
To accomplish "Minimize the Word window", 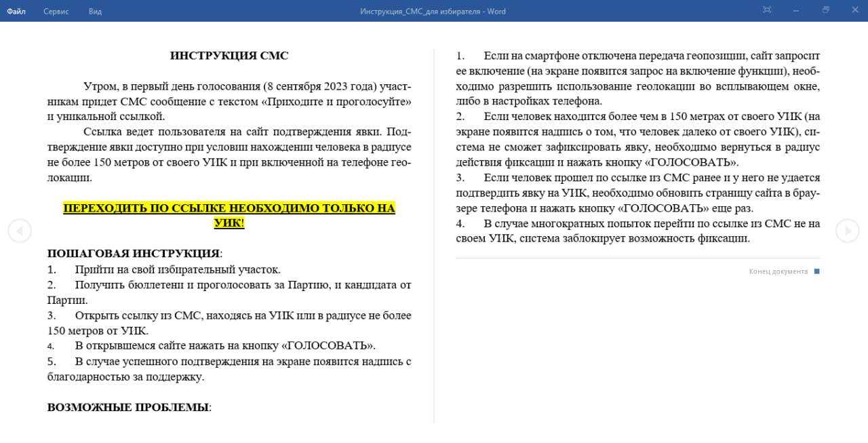I will 796,10.
